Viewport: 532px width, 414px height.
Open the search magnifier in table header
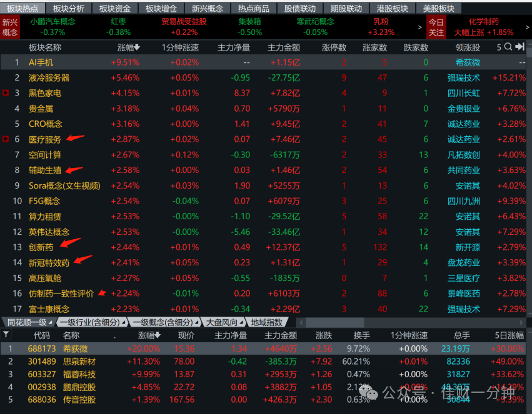(508, 47)
